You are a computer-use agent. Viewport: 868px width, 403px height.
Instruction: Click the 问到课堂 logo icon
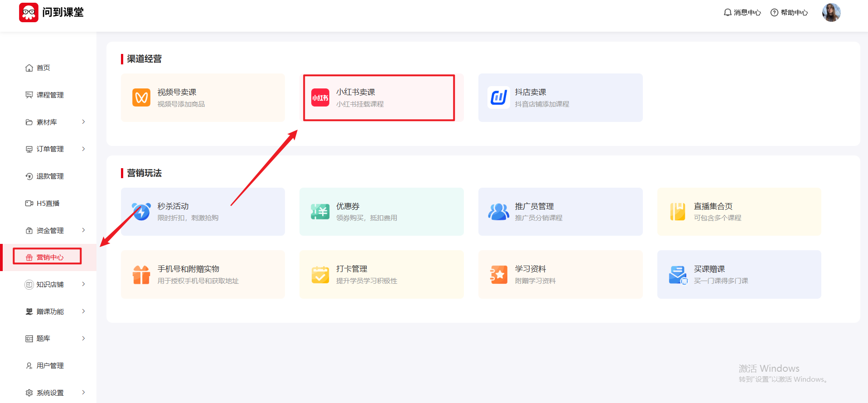point(29,12)
